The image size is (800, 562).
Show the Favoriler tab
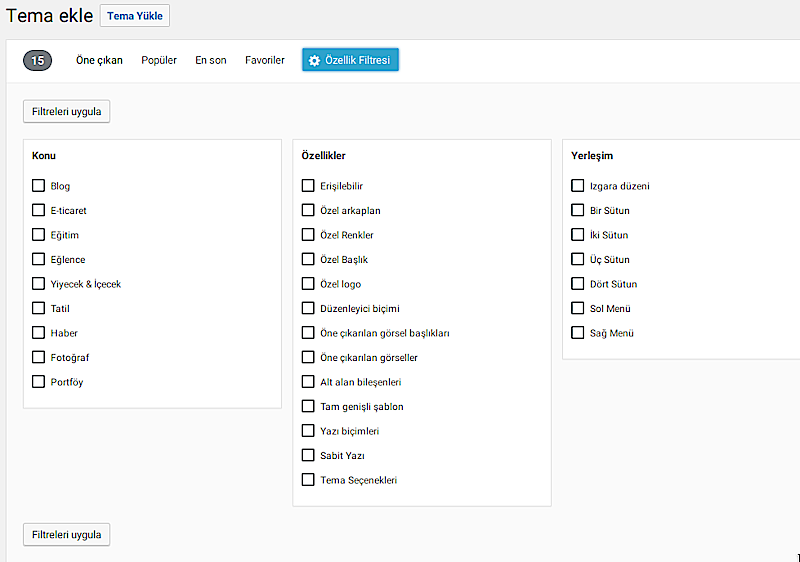(265, 60)
